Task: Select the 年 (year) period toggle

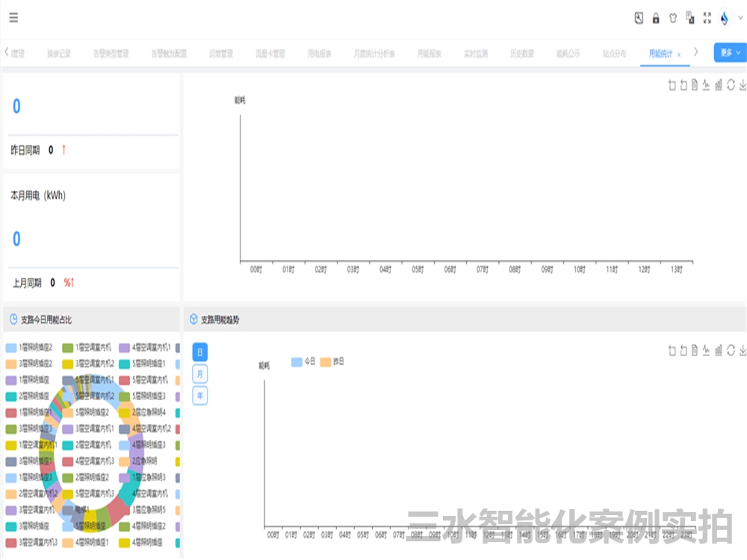Action: (199, 396)
